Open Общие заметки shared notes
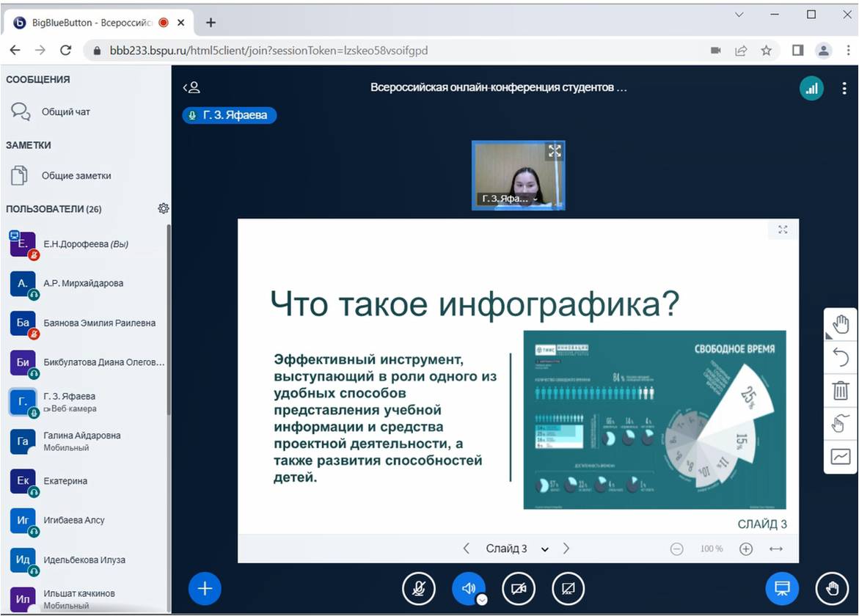Viewport: 859px width, 616px height. (76, 176)
